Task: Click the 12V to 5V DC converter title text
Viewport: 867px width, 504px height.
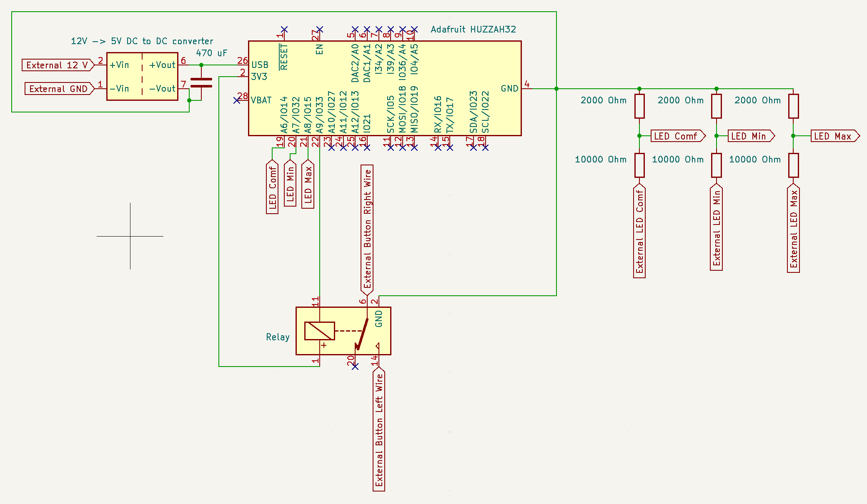Action: tap(142, 41)
